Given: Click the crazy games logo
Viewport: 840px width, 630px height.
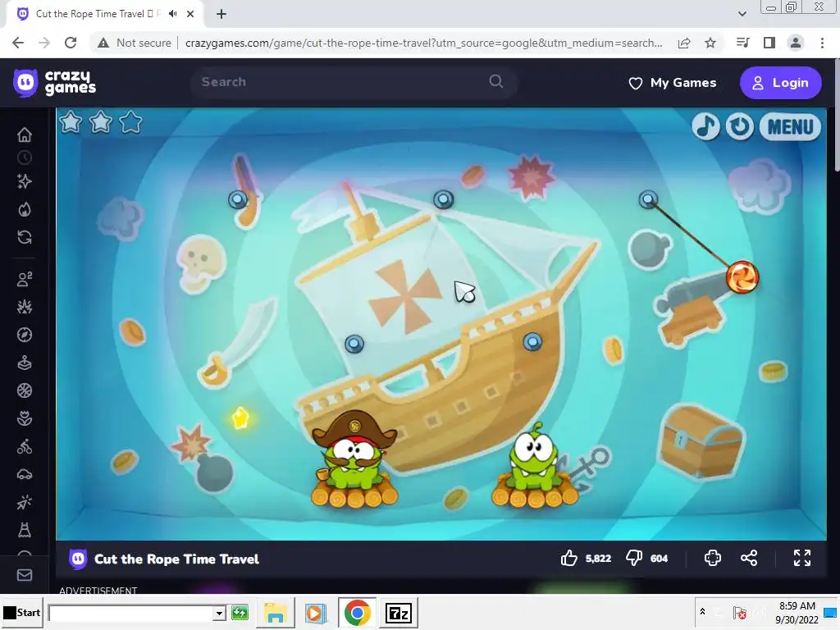Looking at the screenshot, I should 55,83.
